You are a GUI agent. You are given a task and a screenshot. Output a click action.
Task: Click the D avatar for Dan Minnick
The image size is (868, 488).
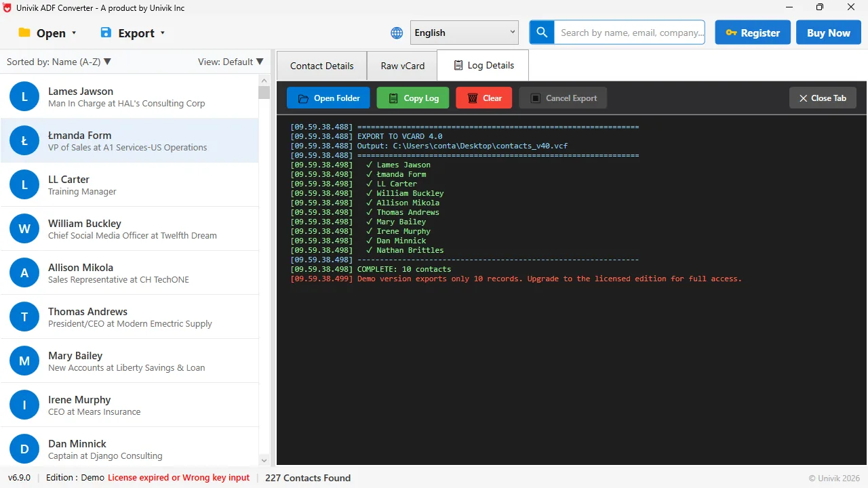[x=24, y=449]
